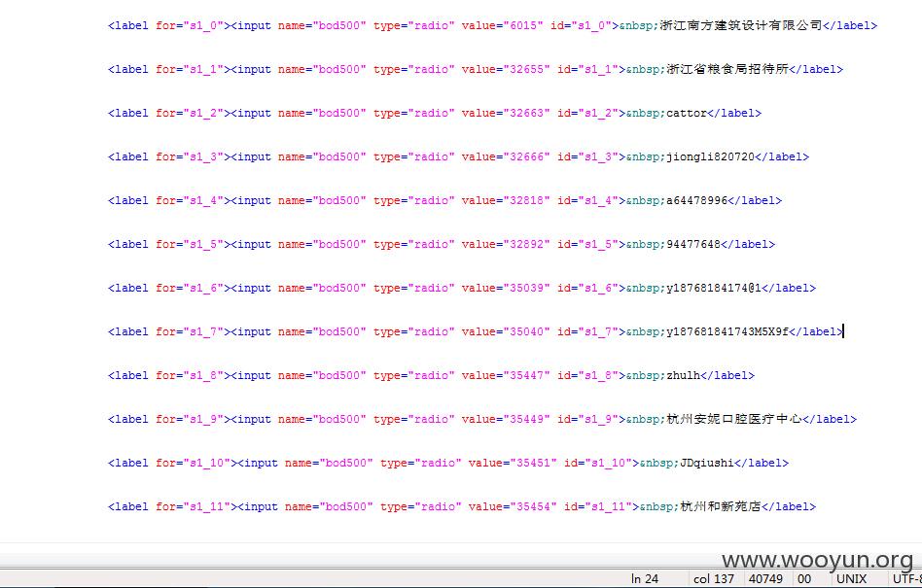
Task: Click the username text "cattor"
Action: [x=687, y=114]
